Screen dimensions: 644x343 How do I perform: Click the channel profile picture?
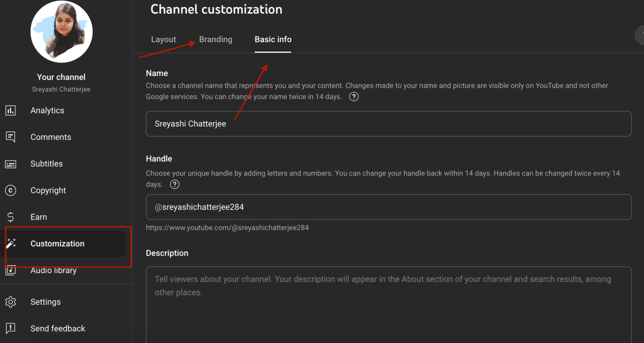[x=61, y=31]
